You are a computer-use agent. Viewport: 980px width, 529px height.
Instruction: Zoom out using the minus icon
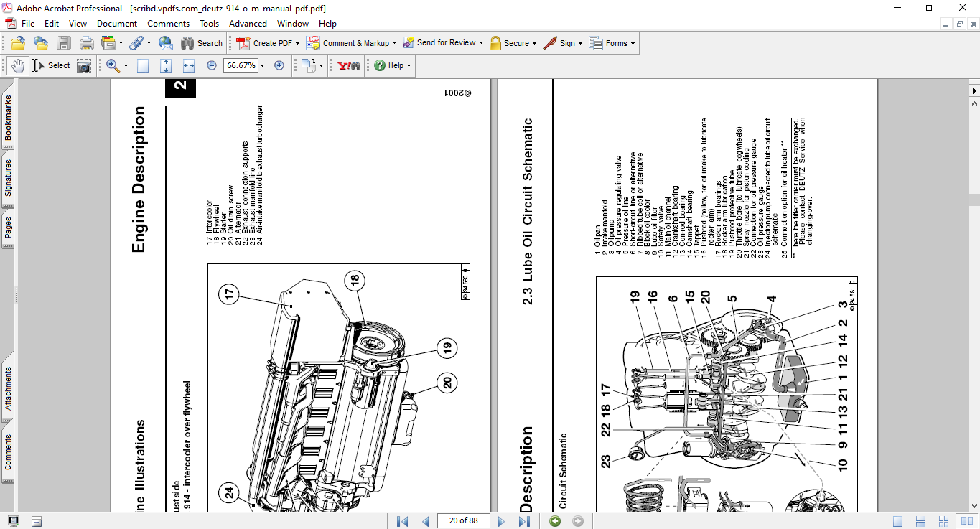(x=210, y=65)
